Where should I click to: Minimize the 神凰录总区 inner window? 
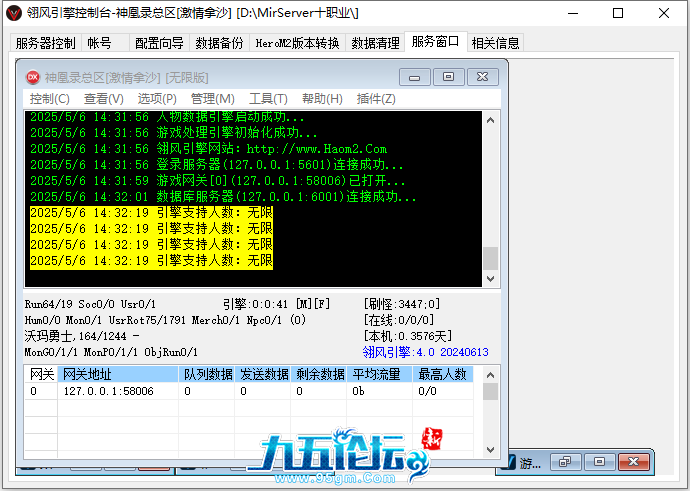click(x=415, y=77)
